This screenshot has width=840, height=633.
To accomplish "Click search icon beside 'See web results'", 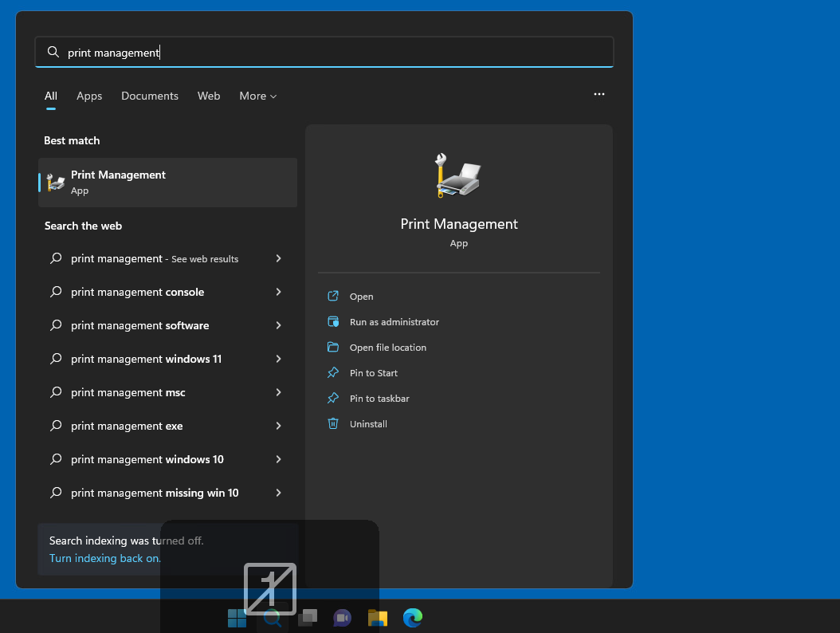I will pyautogui.click(x=56, y=259).
